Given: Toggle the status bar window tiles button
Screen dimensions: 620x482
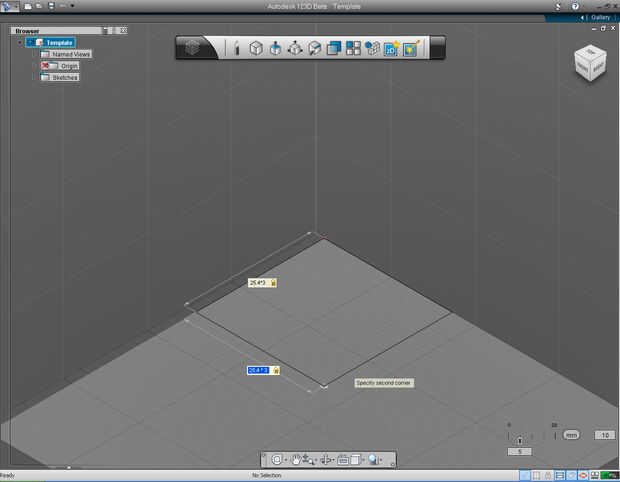Looking at the screenshot, I should [x=594, y=475].
